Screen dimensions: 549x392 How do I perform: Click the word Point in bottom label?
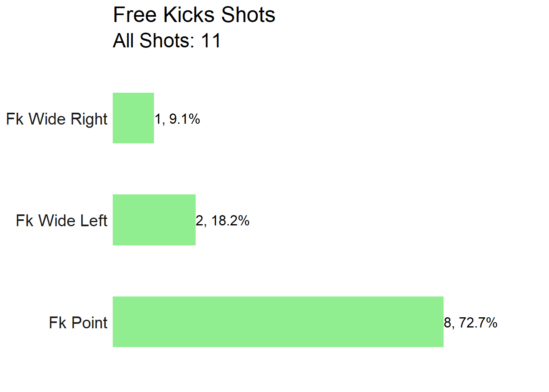pos(89,323)
